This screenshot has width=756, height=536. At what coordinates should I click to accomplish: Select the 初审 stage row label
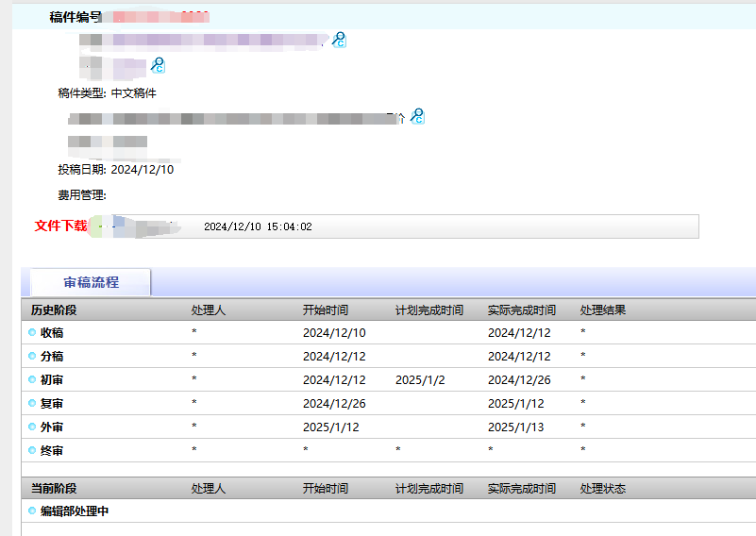pyautogui.click(x=52, y=380)
